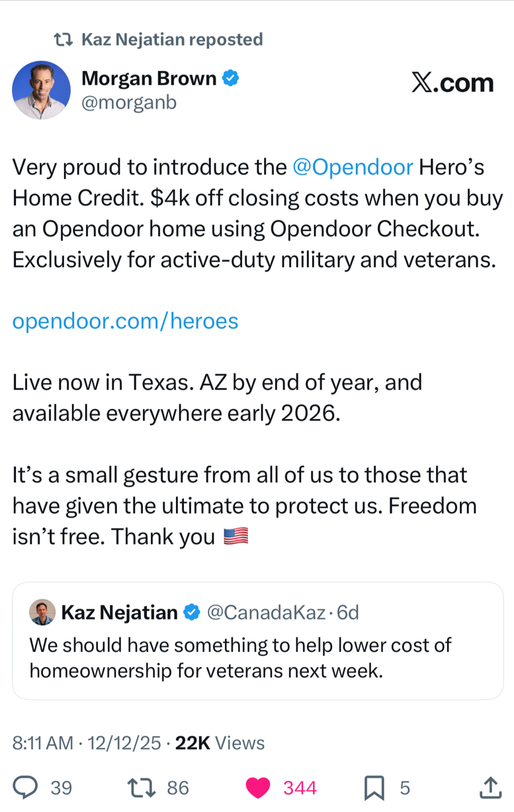This screenshot has height=812, width=514.
Task: Click the @morganb handle
Action: [129, 103]
